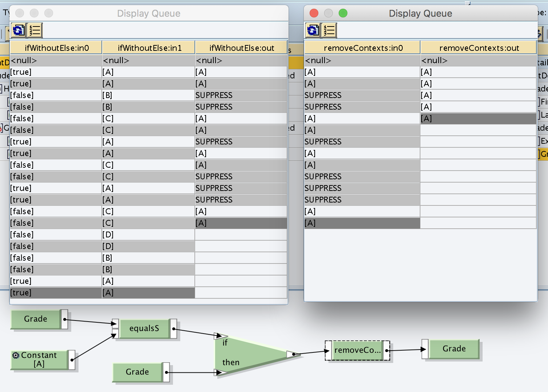The height and width of the screenshot is (392, 548).
Task: Click highlighted [true] cell in ifWithoutElse:in0 column
Action: coord(56,293)
